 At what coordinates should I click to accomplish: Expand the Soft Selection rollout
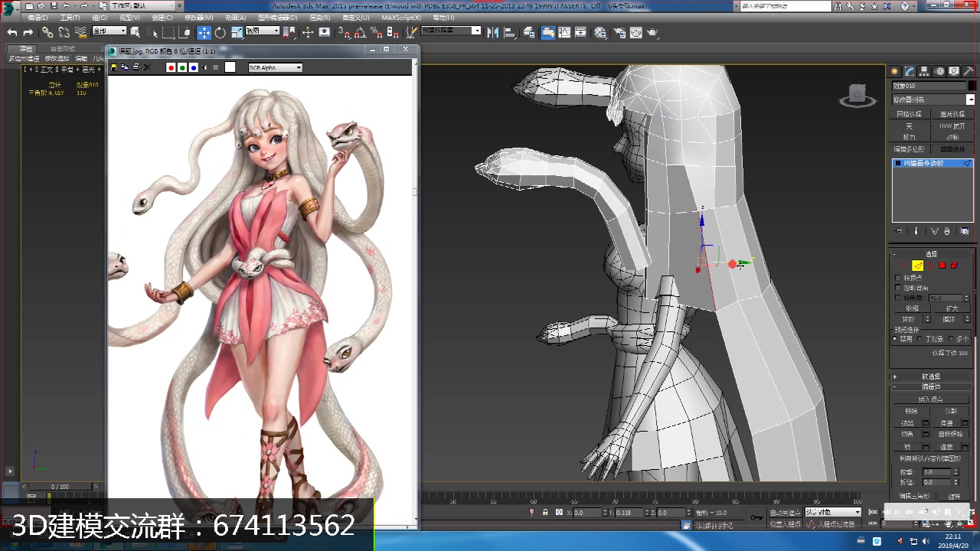point(933,377)
